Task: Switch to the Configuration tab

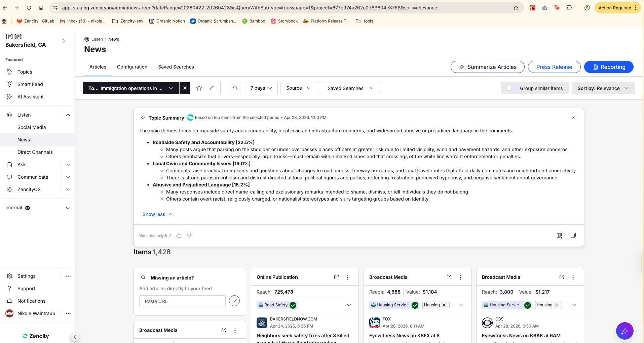Action: click(132, 67)
